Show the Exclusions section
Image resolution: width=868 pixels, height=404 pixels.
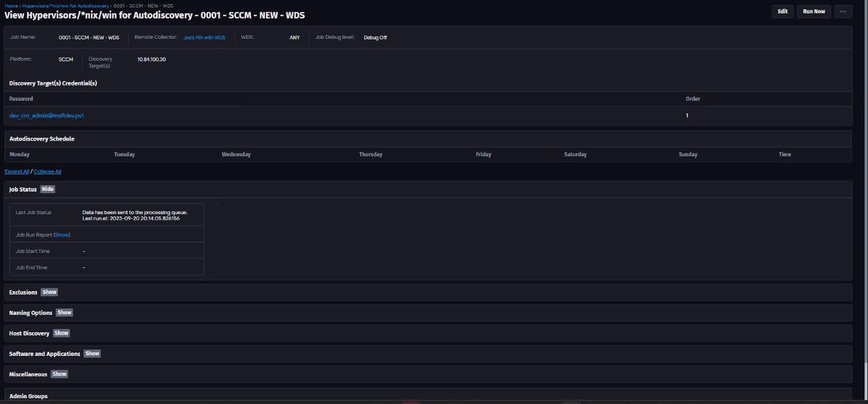(49, 292)
